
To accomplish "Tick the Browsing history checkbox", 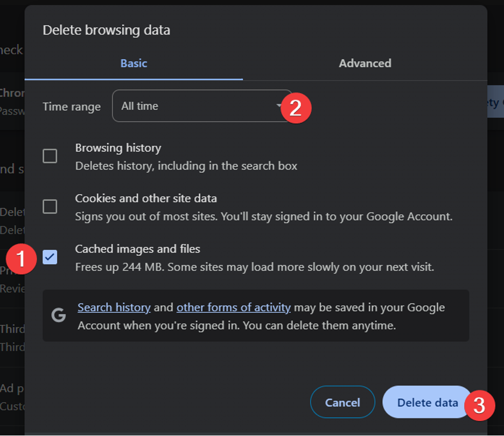I will click(50, 156).
